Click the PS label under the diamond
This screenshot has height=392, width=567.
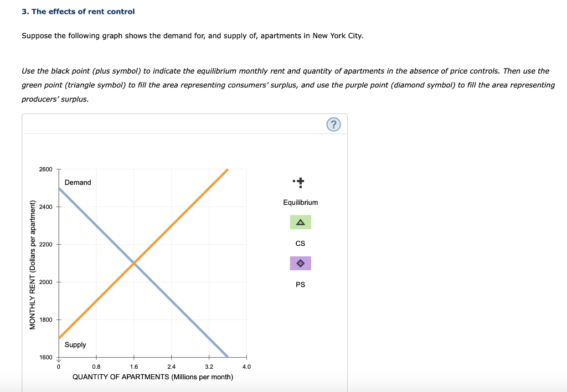pos(300,284)
